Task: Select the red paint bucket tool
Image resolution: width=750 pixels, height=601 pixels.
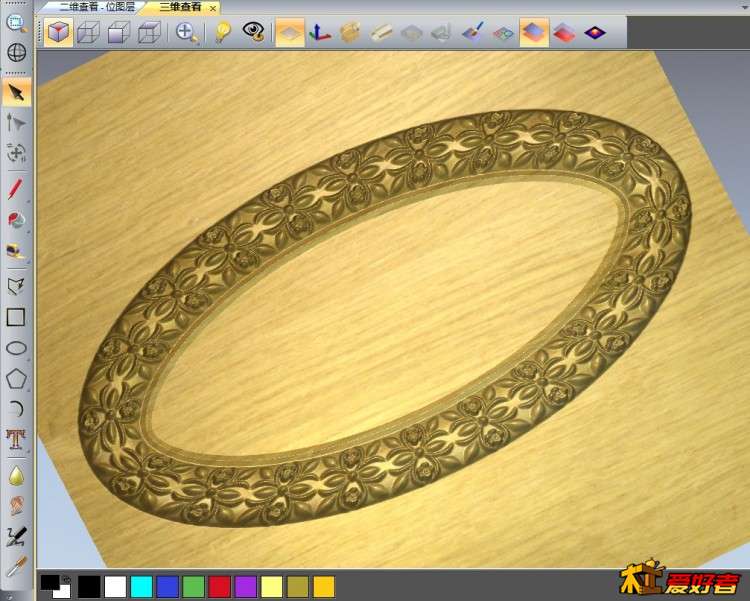Action: 16,220
